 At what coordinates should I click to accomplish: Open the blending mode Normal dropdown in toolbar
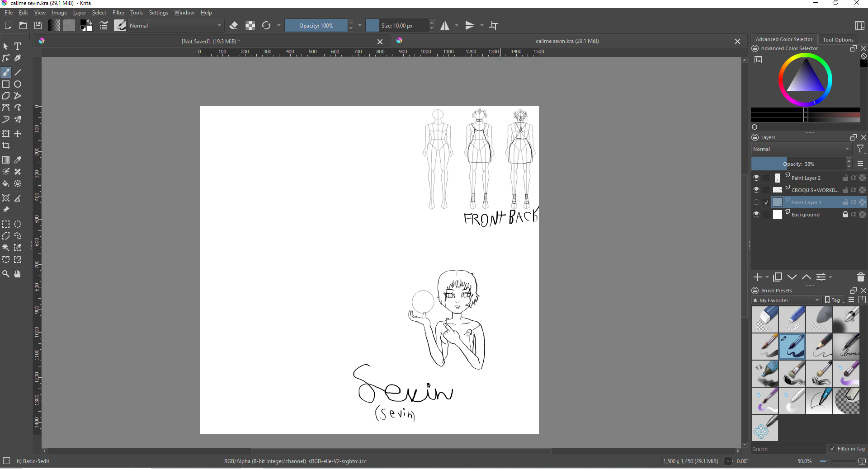176,25
